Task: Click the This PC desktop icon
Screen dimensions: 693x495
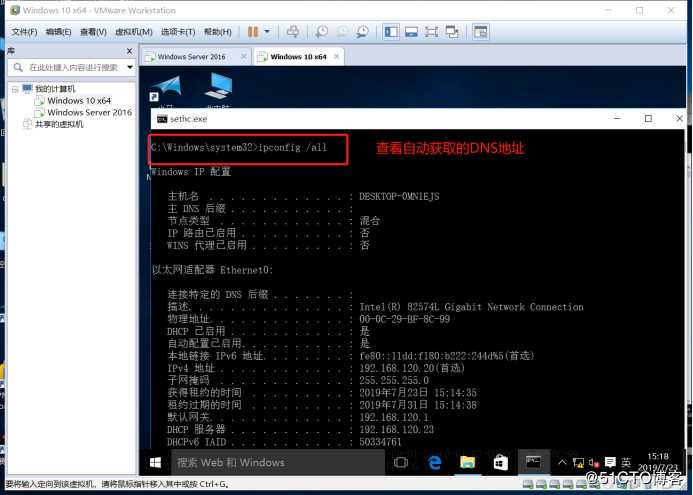Action: coord(218,86)
